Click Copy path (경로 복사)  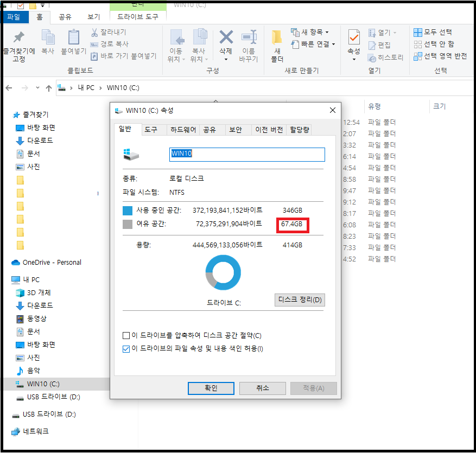[110, 44]
